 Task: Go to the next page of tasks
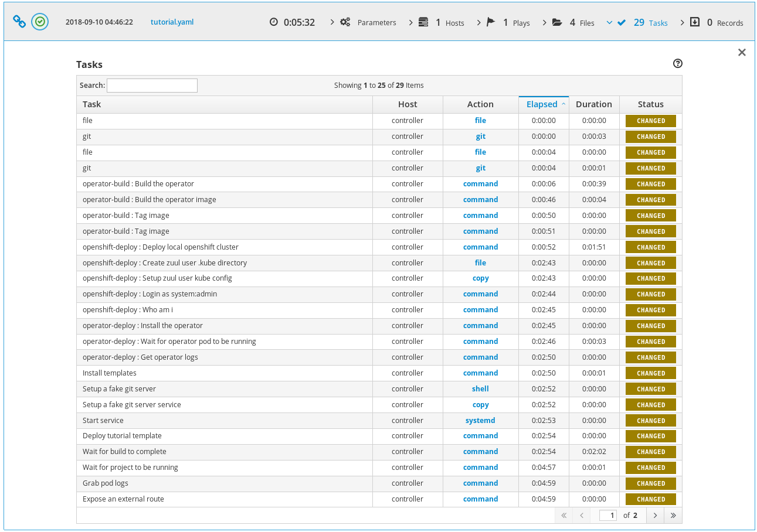(x=655, y=516)
